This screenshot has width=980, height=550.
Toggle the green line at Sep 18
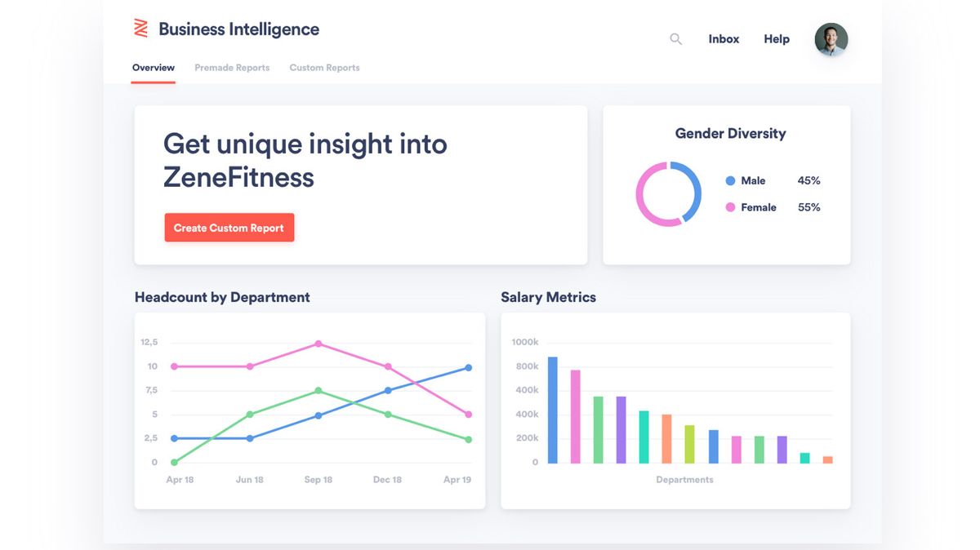(x=318, y=390)
